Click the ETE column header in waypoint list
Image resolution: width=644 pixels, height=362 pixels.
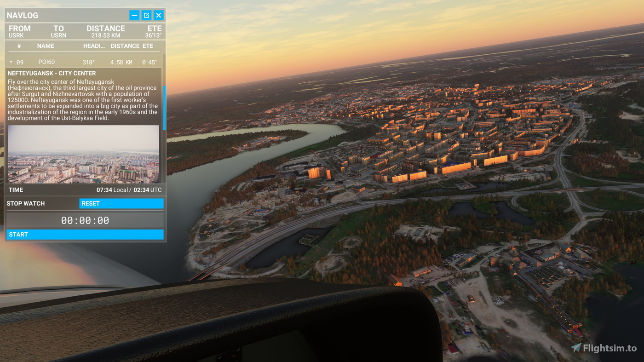point(148,46)
